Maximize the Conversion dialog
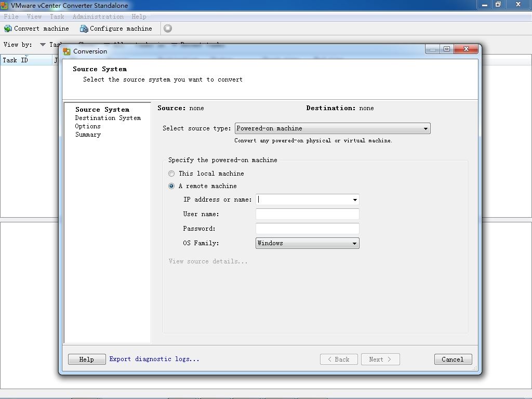Screen dimensions: 532x399 [447, 49]
